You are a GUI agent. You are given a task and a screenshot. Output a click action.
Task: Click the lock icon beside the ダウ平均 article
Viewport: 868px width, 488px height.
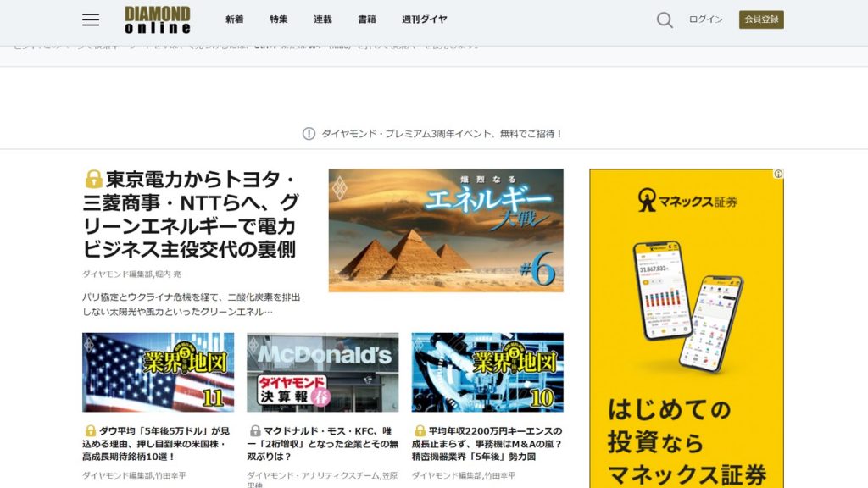90,430
